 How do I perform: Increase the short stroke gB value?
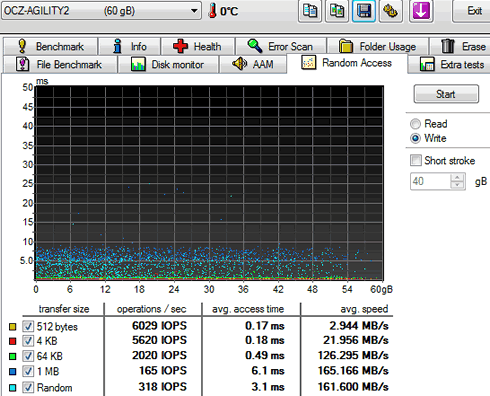[457, 178]
